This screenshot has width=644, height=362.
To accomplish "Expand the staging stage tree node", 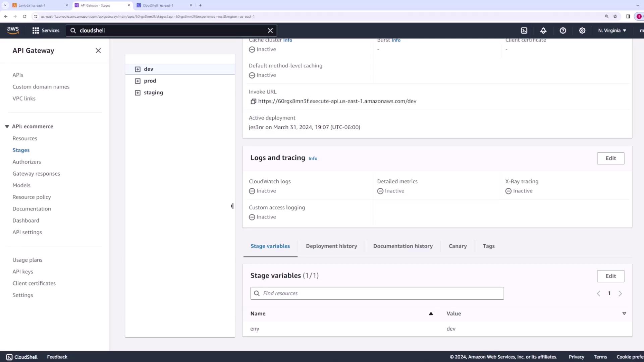I will point(138,93).
